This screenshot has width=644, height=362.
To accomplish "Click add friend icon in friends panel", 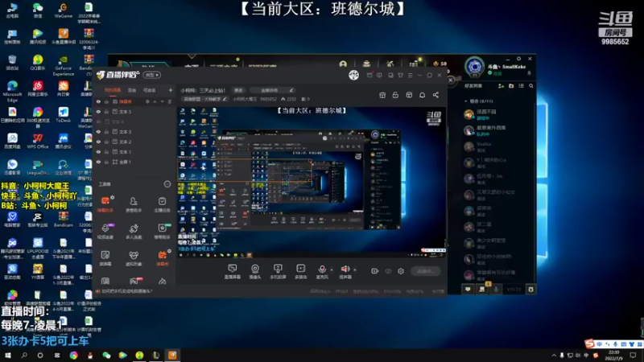I will pyautogui.click(x=501, y=86).
